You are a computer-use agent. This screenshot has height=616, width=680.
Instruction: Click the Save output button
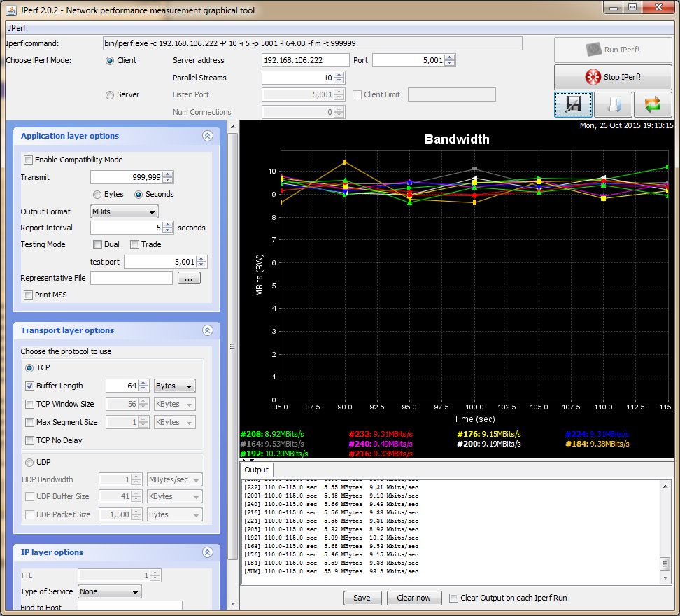[362, 598]
